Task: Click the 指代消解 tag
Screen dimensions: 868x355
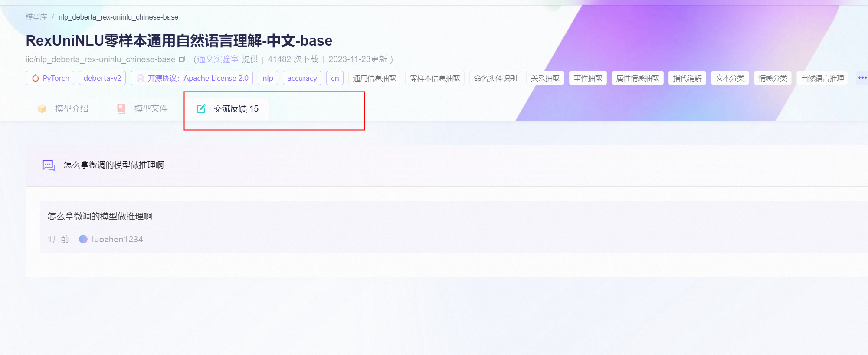Action: click(x=687, y=78)
